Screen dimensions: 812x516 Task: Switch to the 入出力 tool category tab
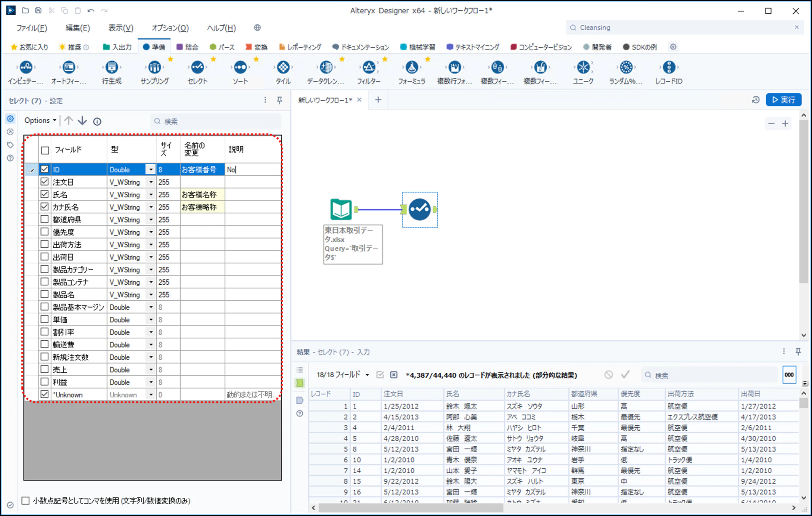point(117,47)
